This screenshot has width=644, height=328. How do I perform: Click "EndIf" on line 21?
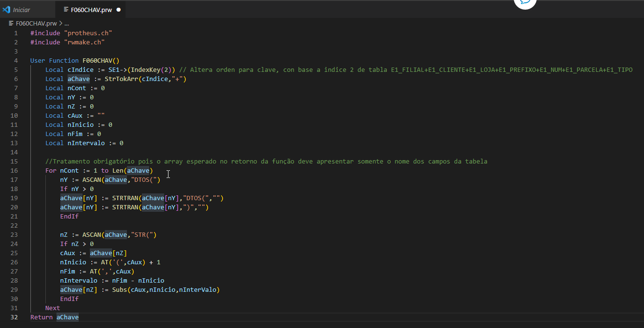[x=70, y=216]
